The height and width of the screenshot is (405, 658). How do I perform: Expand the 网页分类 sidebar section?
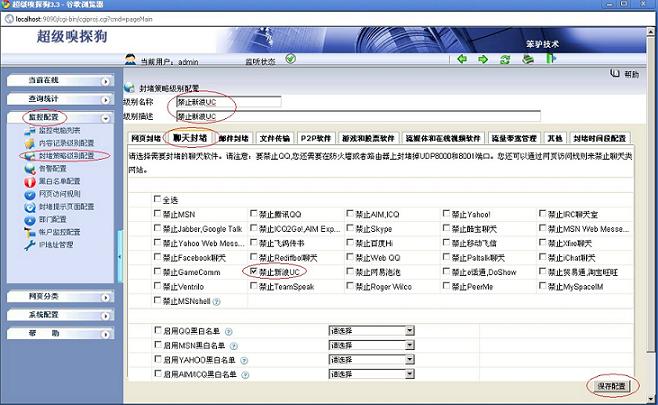[57, 297]
